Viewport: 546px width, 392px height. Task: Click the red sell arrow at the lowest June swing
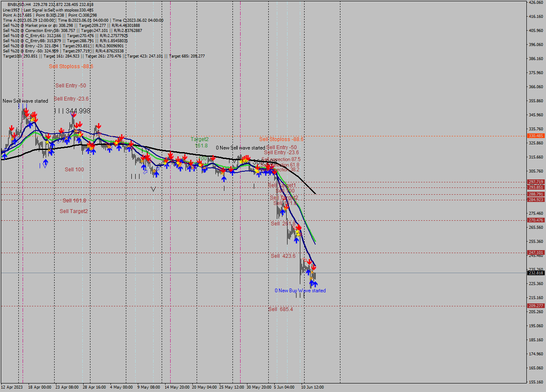click(x=314, y=267)
